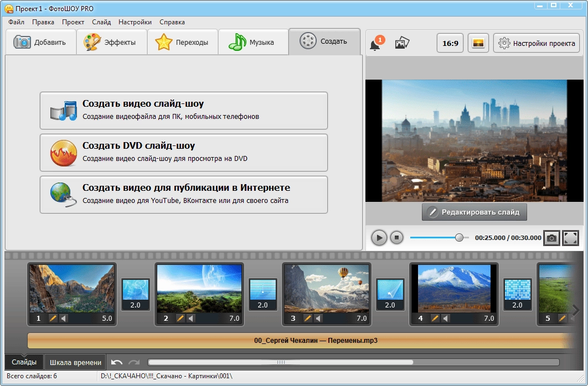
Task: Click the slide strip horizontal scrollbar
Action: point(281,362)
